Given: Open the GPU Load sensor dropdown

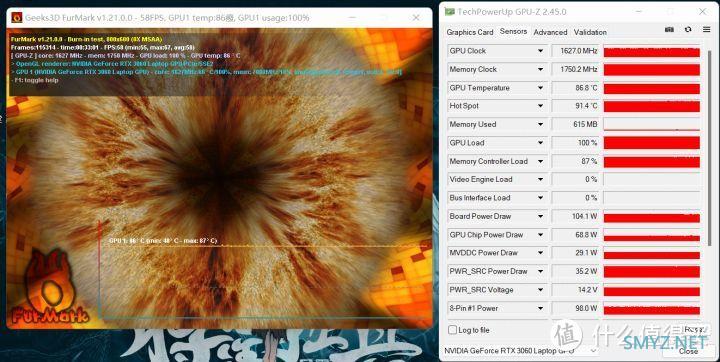Looking at the screenshot, I should tap(540, 143).
